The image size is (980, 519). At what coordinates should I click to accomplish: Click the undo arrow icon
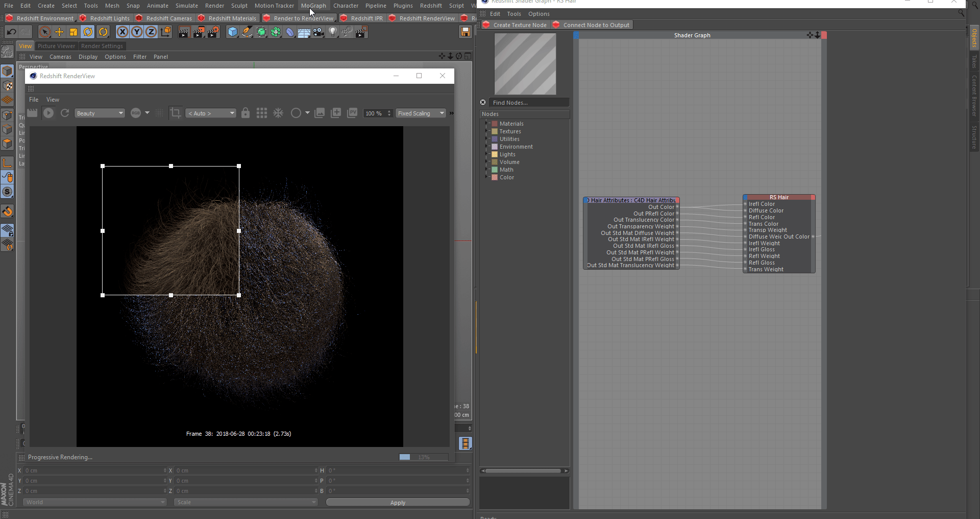[11, 32]
